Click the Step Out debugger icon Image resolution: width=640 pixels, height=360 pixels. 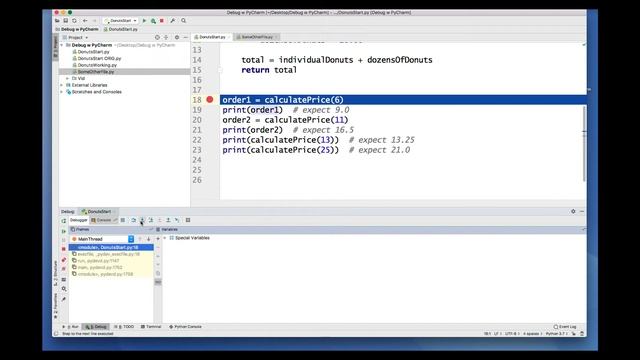click(x=168, y=220)
